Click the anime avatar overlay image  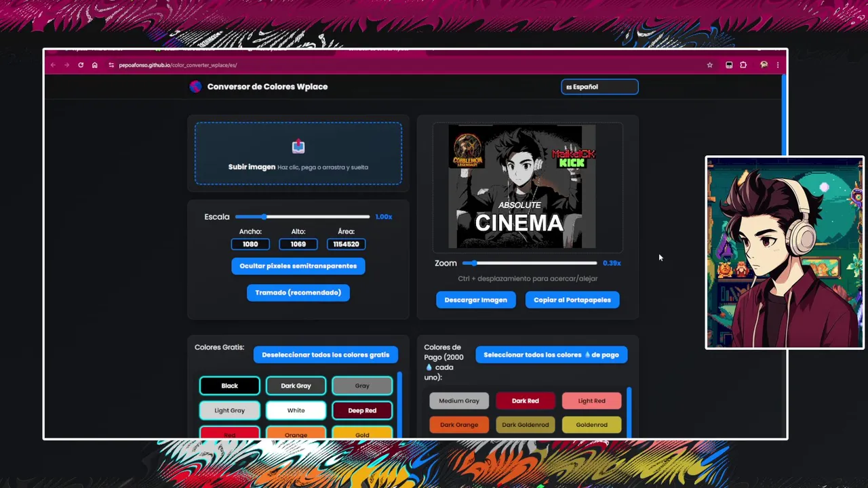[x=785, y=253]
